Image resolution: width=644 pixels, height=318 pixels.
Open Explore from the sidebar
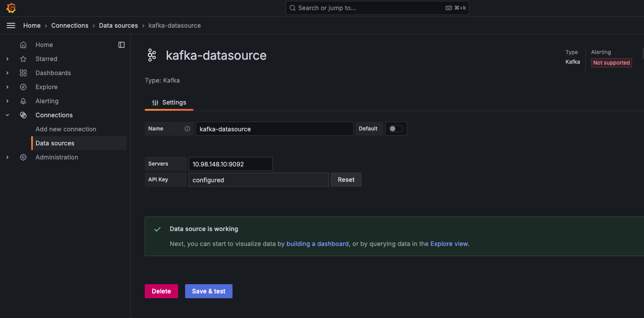click(47, 87)
